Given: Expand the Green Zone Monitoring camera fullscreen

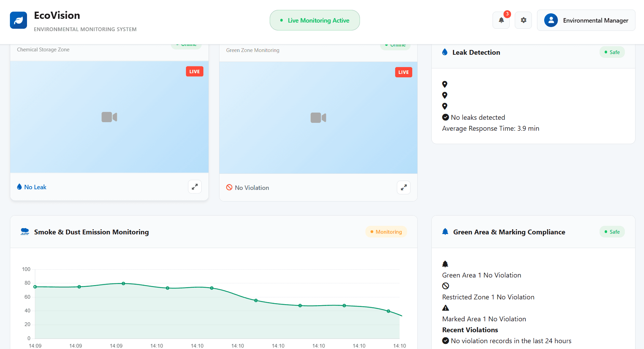Looking at the screenshot, I should tap(404, 188).
